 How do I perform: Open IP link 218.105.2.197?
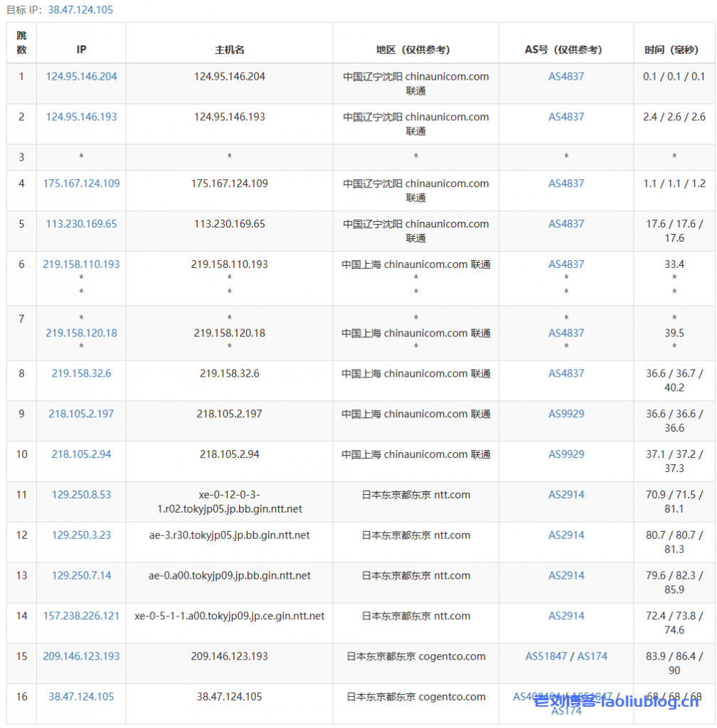click(81, 414)
